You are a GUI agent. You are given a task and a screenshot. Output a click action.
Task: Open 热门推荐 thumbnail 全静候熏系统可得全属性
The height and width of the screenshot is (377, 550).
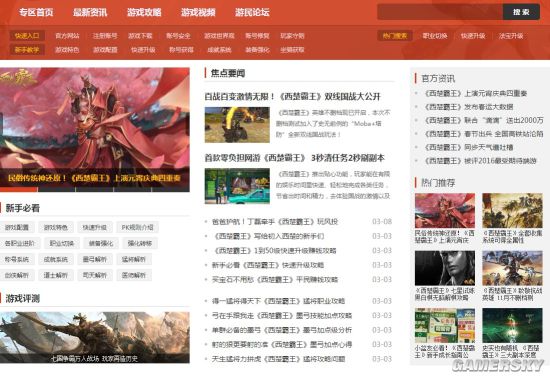pos(512,211)
